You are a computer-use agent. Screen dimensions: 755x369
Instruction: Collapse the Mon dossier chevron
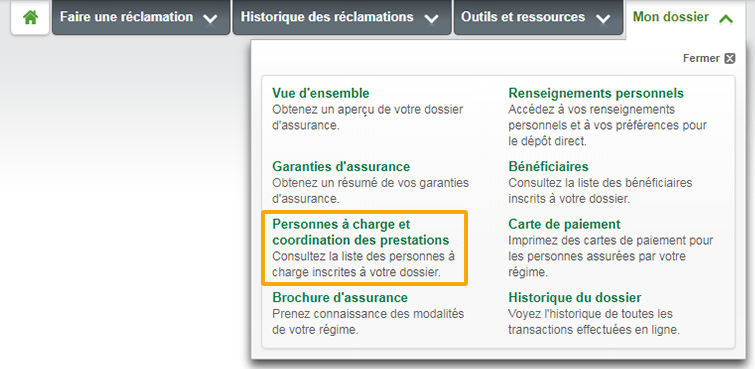726,19
